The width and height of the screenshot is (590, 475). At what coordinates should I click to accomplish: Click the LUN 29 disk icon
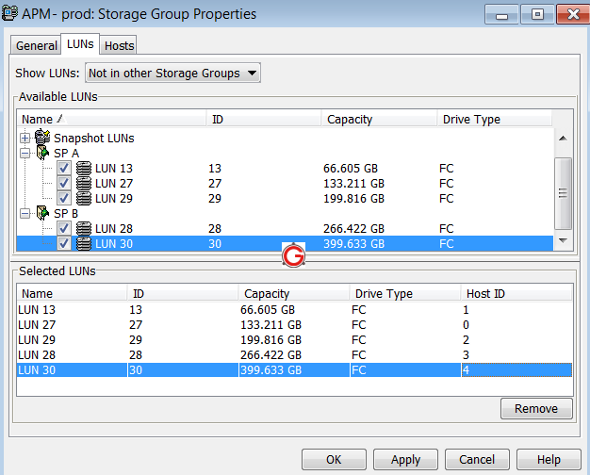click(x=84, y=198)
